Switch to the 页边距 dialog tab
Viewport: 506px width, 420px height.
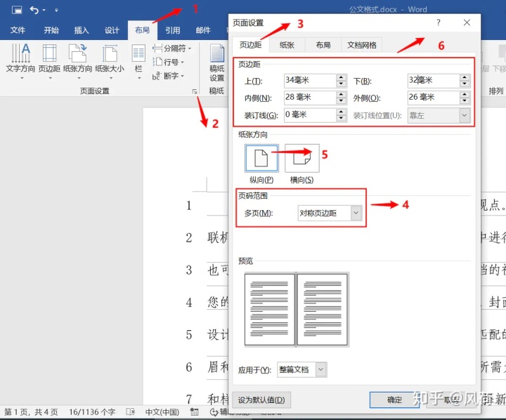(250, 45)
